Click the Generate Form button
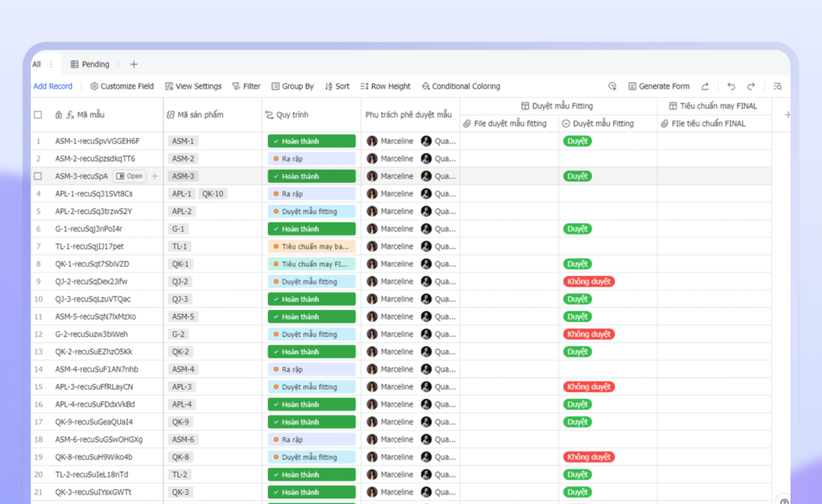Viewport: 822px width, 504px height. coord(658,86)
